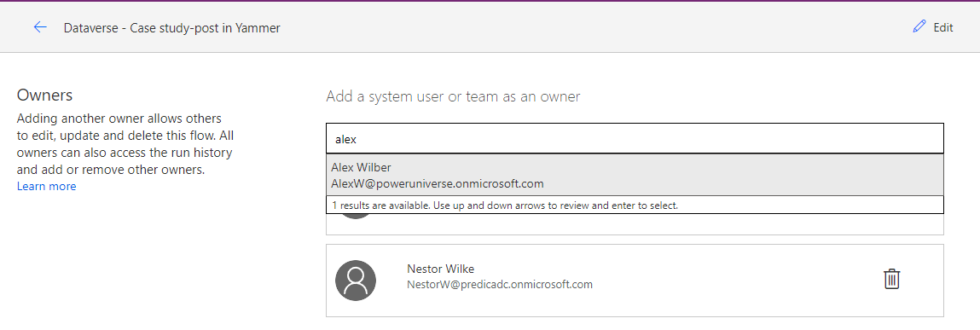980x330 pixels.
Task: Click the flow title Dataverse - Case study-post in Yammer
Action: [x=172, y=27]
